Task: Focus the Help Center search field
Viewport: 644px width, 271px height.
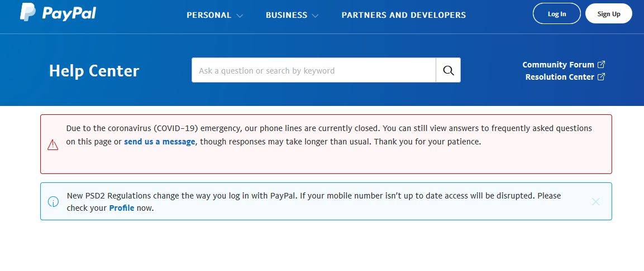Action: pos(314,70)
